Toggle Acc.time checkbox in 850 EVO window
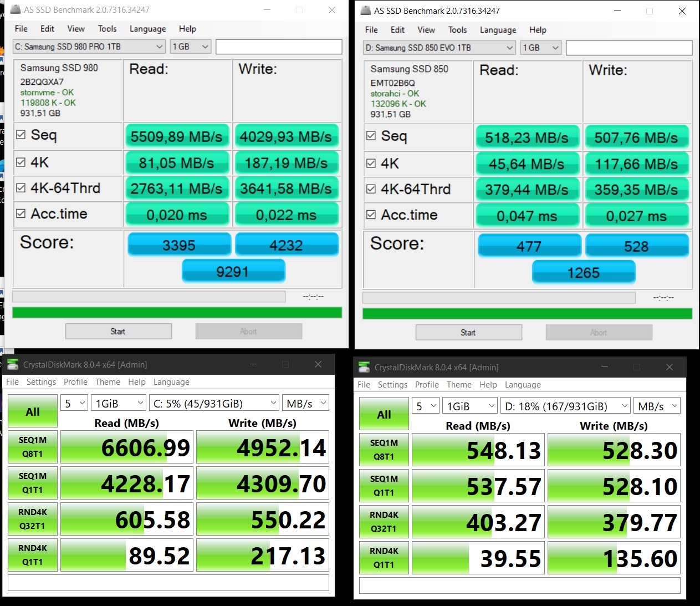Screen dimensions: 700x606 pos(371,215)
